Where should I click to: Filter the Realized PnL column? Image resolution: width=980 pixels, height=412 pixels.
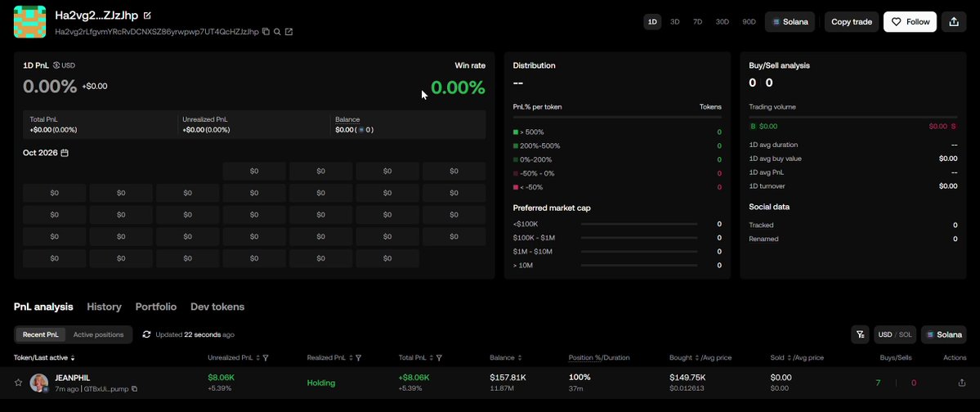(359, 357)
